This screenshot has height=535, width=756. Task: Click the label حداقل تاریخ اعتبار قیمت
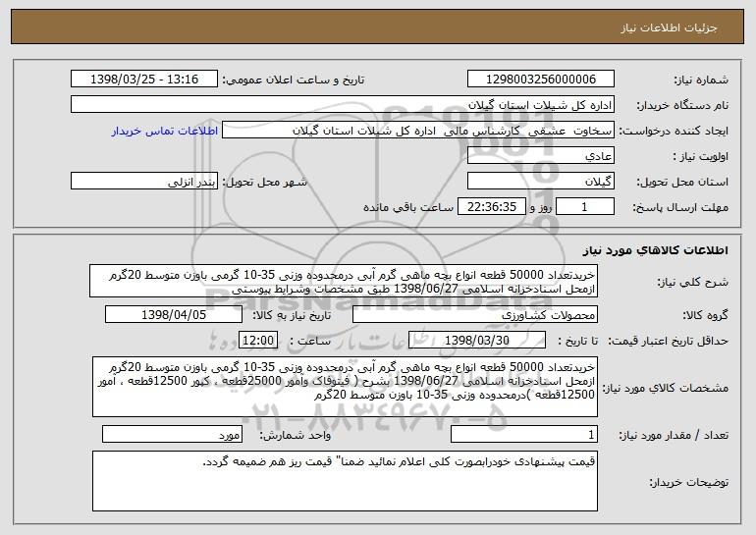(669, 342)
